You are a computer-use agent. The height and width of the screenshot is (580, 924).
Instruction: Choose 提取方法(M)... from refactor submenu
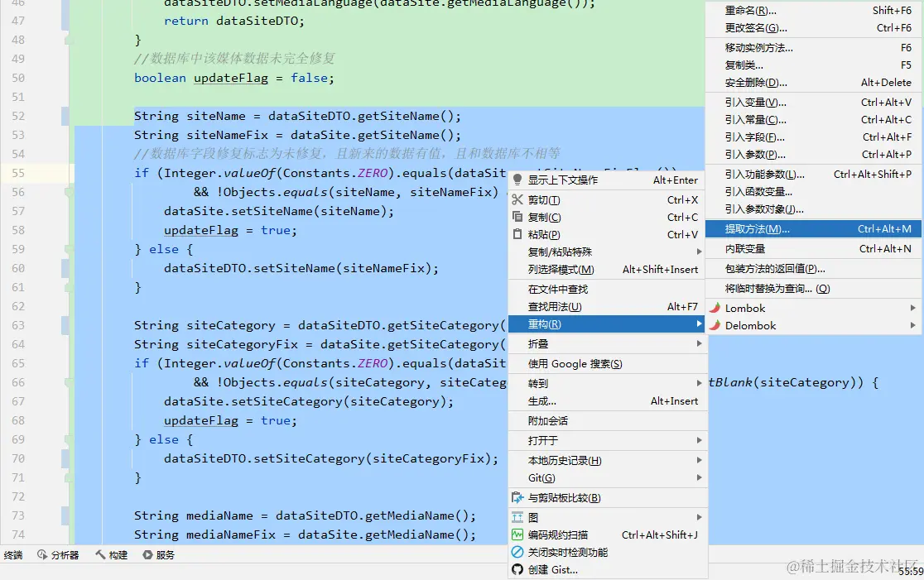(815, 229)
